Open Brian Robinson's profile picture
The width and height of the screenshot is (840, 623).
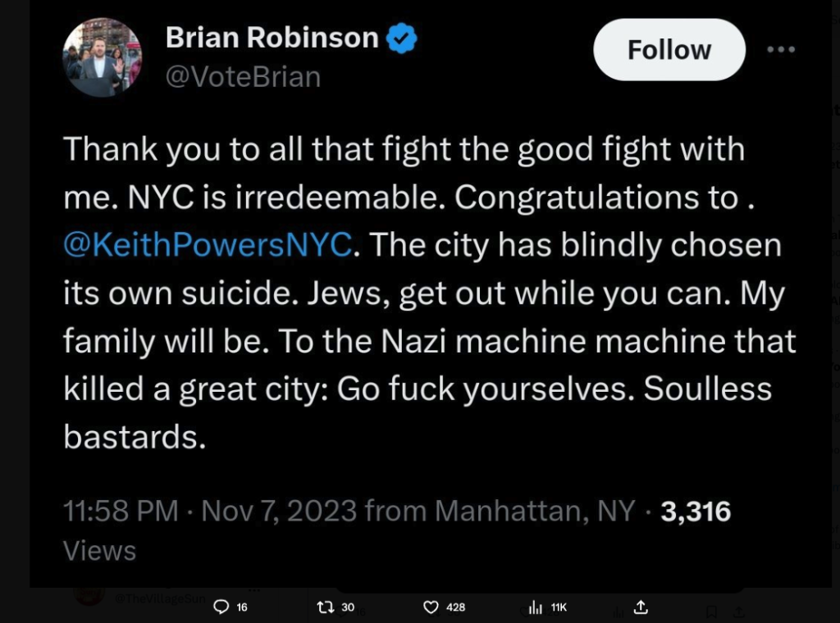pyautogui.click(x=102, y=56)
